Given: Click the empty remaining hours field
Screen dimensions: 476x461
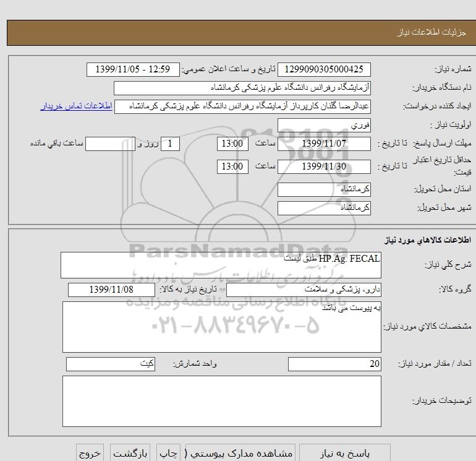Looking at the screenshot, I should pyautogui.click(x=110, y=144).
